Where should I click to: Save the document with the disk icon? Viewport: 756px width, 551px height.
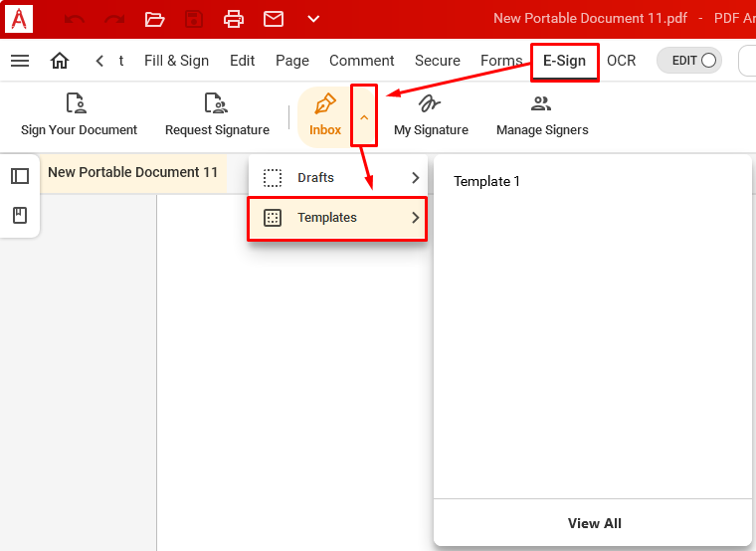[194, 19]
